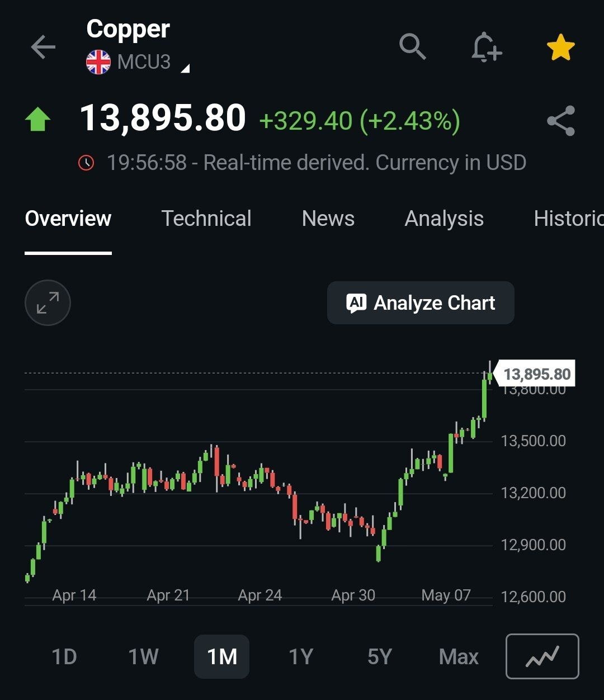Tap the large 13,895.80 price heading
Viewport: 604px width, 700px height.
point(163,119)
